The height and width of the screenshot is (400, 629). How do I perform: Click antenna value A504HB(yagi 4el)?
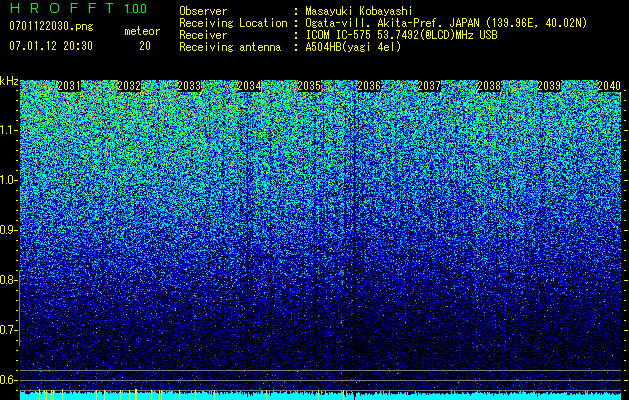353,47
